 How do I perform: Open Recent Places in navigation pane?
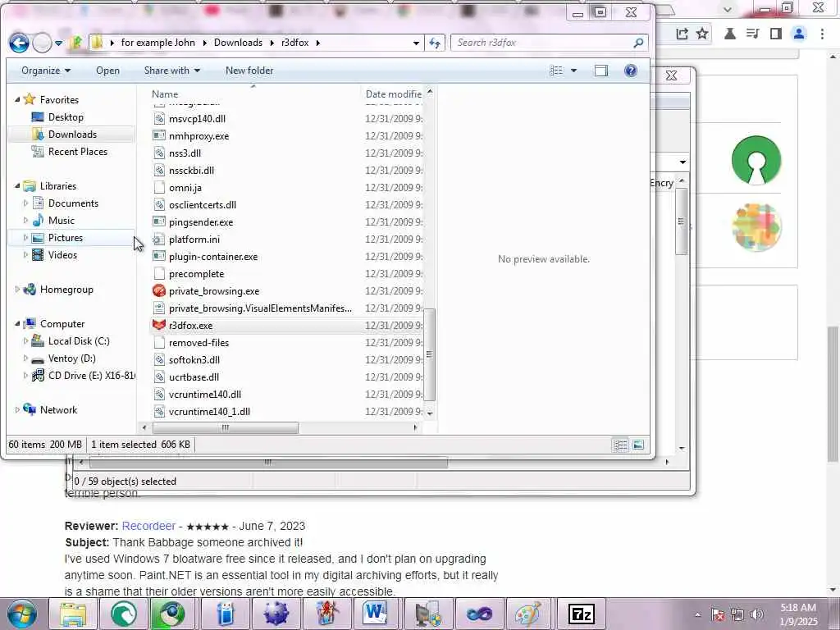click(78, 152)
